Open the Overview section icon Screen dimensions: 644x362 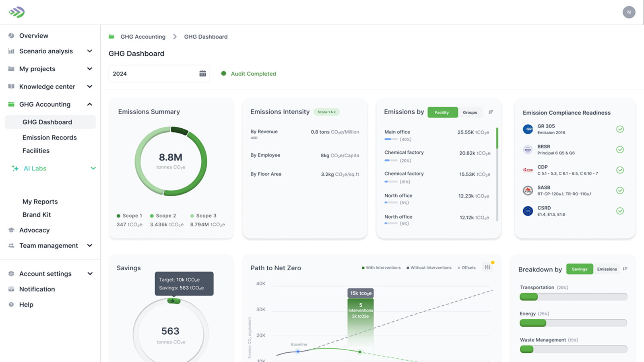click(11, 35)
